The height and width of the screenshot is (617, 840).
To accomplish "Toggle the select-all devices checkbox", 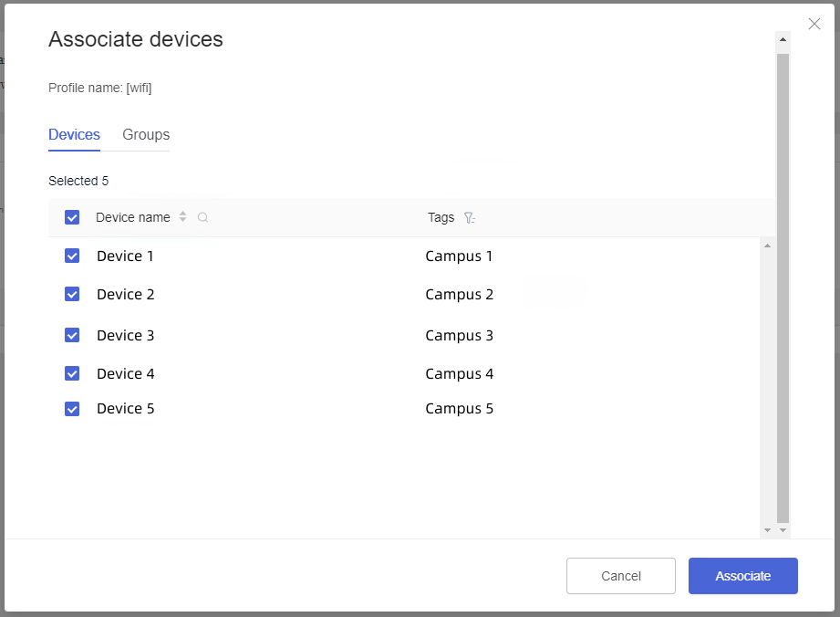I will 72,217.
